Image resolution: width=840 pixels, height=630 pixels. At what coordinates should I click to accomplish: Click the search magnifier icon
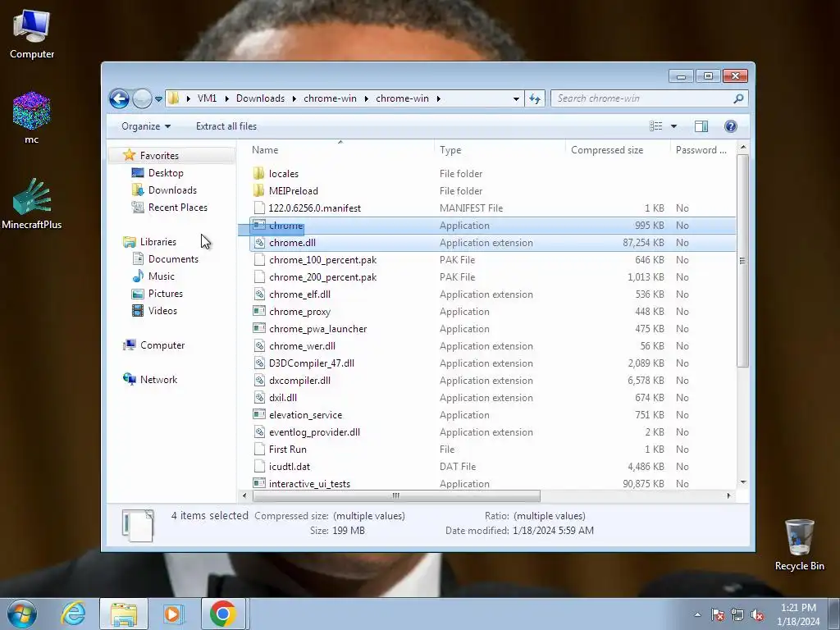pyautogui.click(x=738, y=98)
